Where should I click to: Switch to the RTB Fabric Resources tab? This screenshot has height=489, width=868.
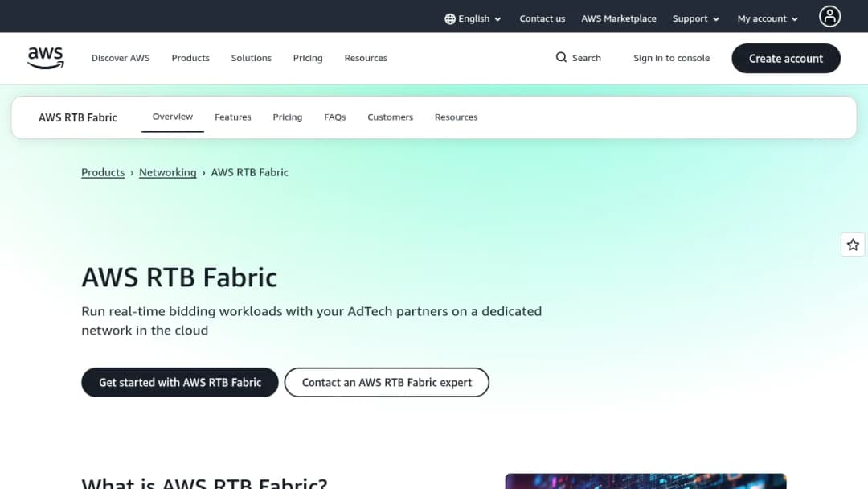(x=457, y=117)
